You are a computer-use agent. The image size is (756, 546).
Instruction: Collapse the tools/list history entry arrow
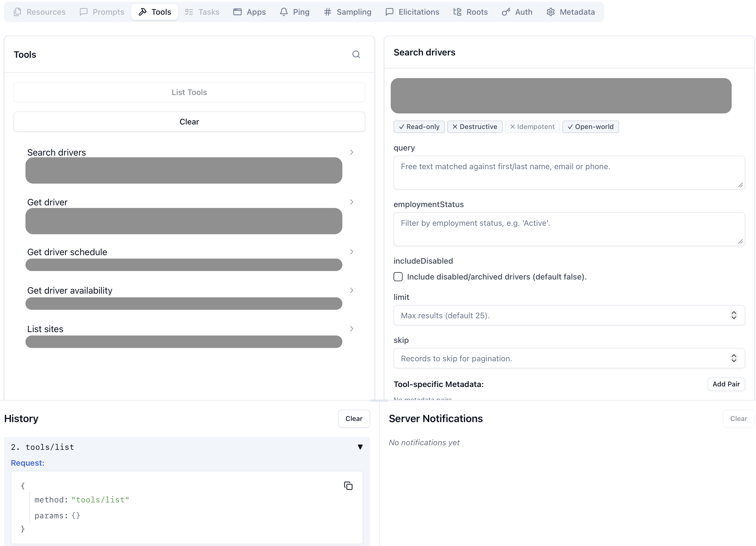click(360, 447)
